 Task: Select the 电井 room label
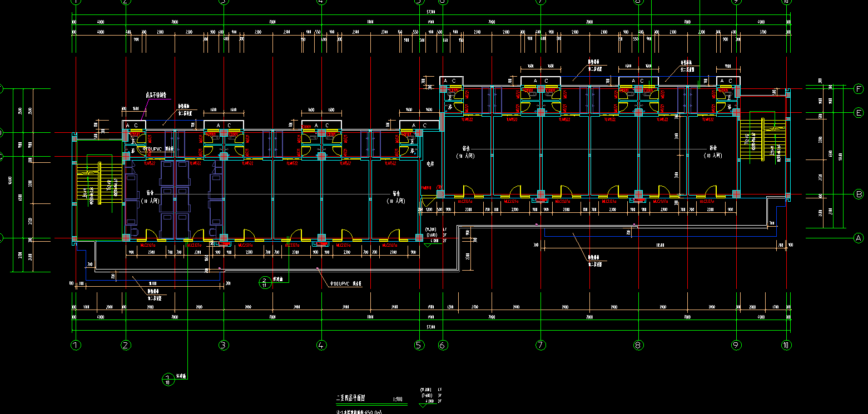(430, 164)
